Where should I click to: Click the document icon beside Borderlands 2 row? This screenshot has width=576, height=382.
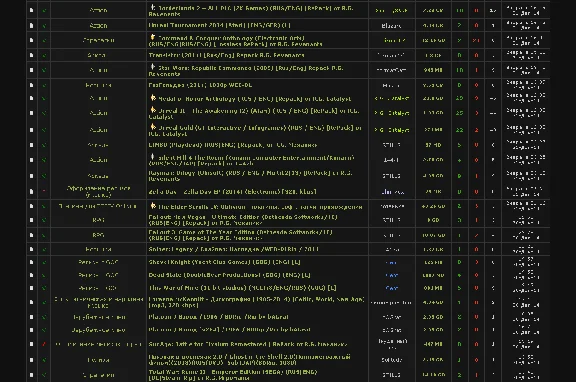pyautogui.click(x=31, y=10)
